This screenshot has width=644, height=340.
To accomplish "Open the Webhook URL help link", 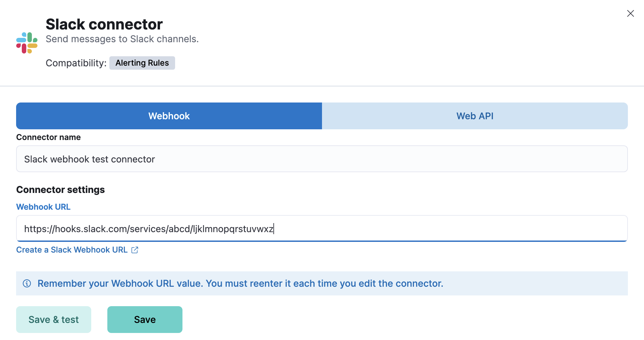I will (x=43, y=207).
